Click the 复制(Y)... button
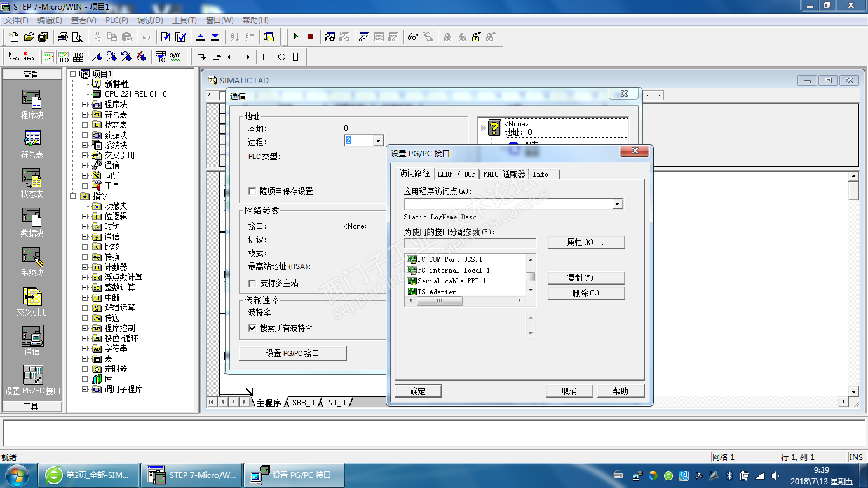The width and height of the screenshot is (868, 488). click(586, 278)
